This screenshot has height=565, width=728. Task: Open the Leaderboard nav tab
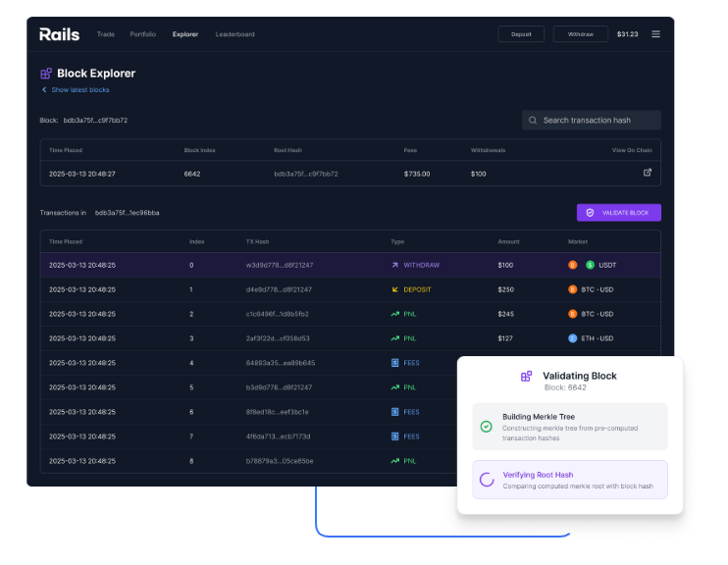234,34
